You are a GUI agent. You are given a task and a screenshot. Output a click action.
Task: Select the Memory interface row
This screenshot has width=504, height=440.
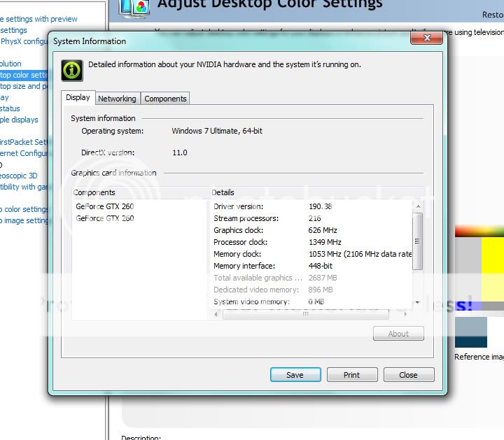pyautogui.click(x=311, y=266)
